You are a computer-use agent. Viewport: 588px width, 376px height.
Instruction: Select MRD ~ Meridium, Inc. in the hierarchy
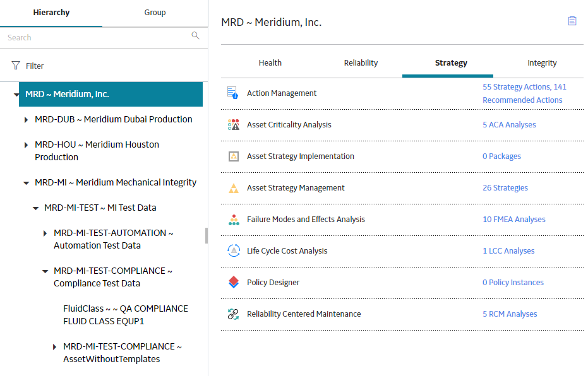point(111,94)
